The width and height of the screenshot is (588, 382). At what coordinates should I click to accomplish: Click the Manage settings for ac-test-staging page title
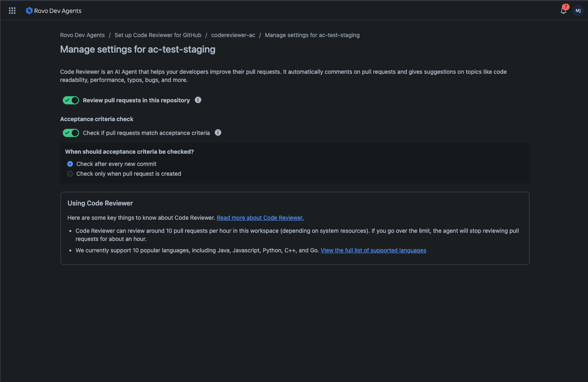tap(138, 49)
